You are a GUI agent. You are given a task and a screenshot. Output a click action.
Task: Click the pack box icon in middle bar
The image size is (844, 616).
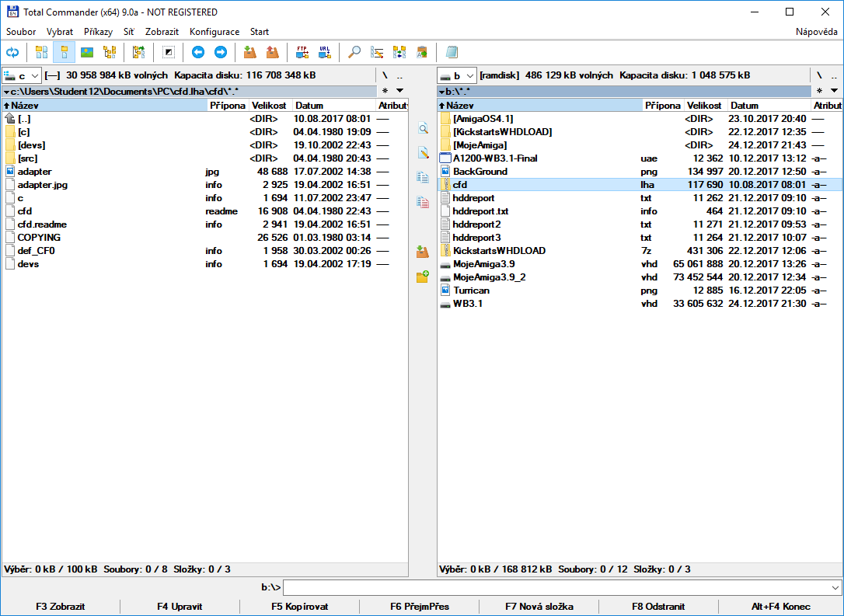coord(423,252)
